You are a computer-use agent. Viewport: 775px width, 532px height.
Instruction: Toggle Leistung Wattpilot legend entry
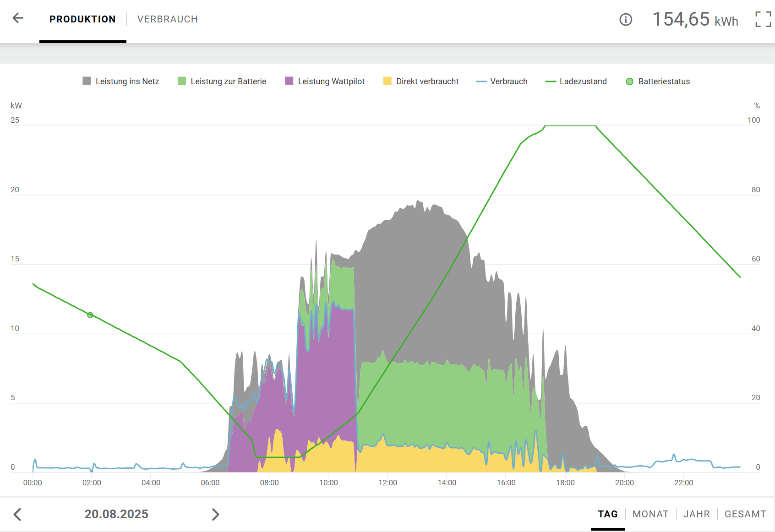coord(325,81)
